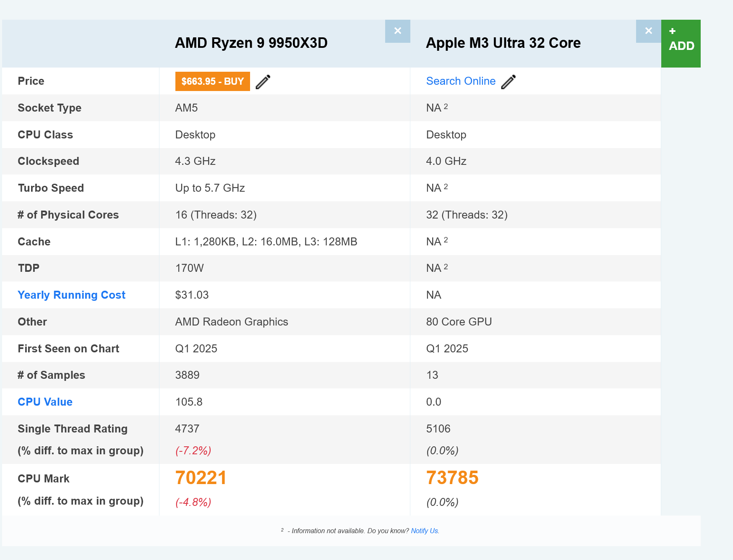
Task: Click the AMD Ryzen 9 9950X3D heading
Action: point(251,43)
